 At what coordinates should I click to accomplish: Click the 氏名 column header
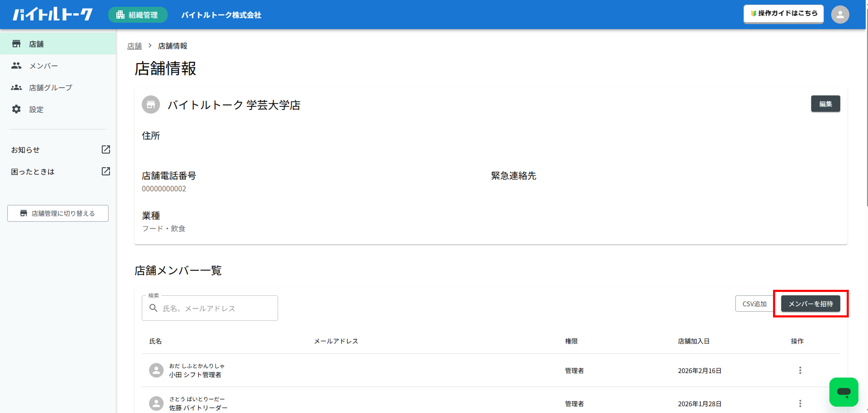coord(155,341)
